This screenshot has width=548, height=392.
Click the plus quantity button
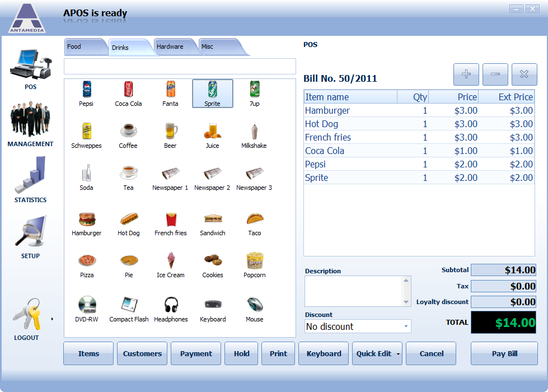coord(466,74)
